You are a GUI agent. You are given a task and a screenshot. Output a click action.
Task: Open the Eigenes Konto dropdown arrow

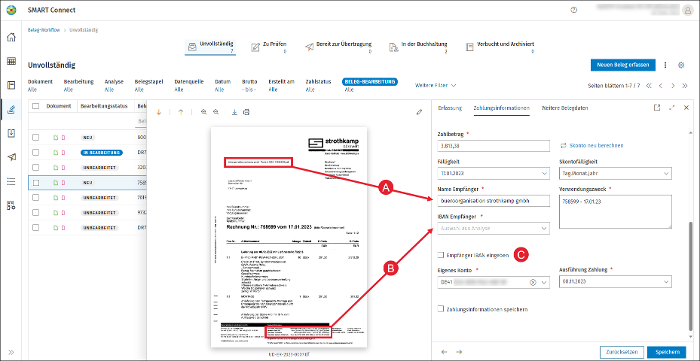coord(544,282)
